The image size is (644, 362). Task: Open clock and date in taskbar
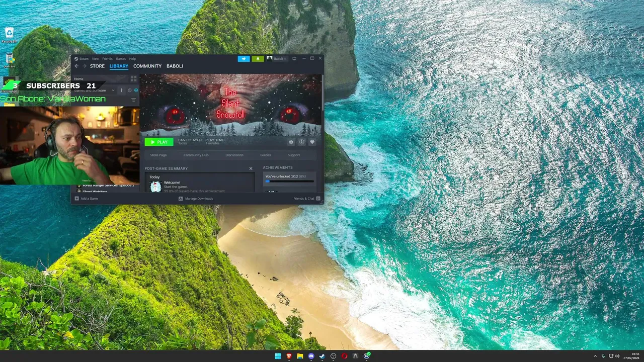click(x=631, y=356)
